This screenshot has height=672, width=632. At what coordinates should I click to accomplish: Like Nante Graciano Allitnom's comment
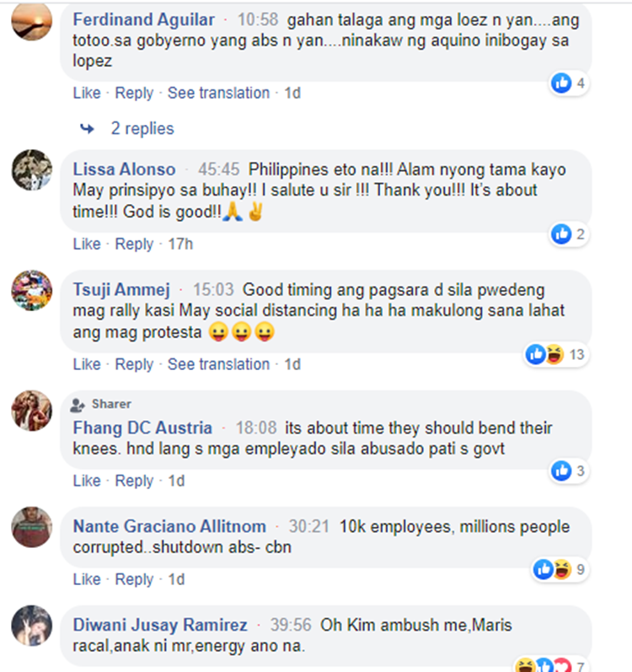[87, 579]
